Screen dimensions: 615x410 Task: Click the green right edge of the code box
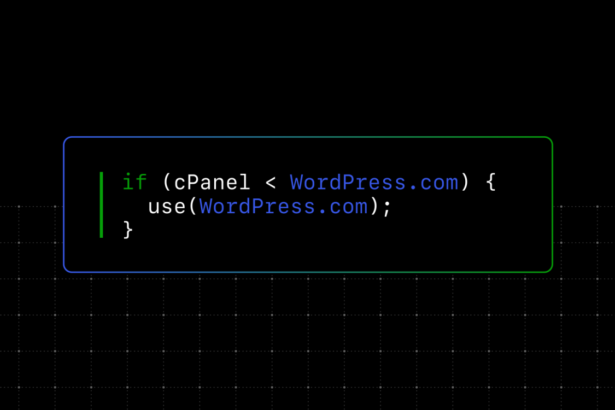click(552, 204)
